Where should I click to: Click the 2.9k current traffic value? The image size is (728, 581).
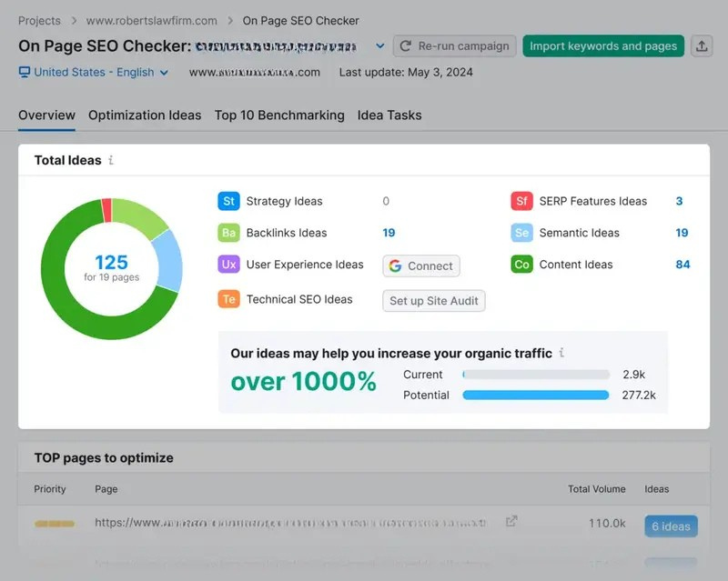(x=633, y=375)
